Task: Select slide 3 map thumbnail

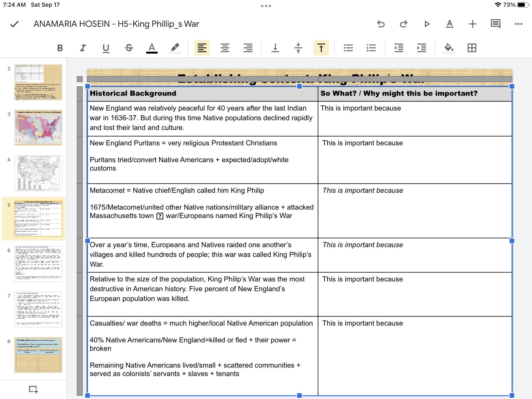Action: pyautogui.click(x=38, y=128)
